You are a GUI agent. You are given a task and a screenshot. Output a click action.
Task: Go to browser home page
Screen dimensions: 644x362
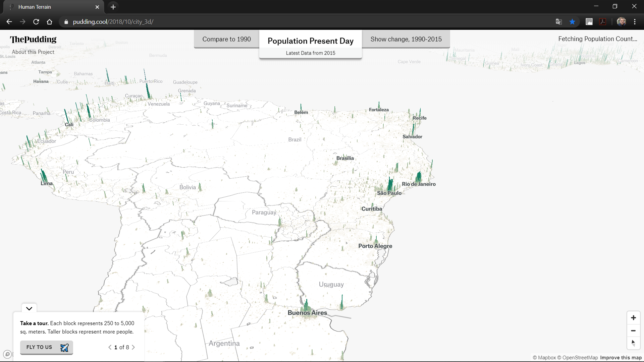[x=49, y=22]
